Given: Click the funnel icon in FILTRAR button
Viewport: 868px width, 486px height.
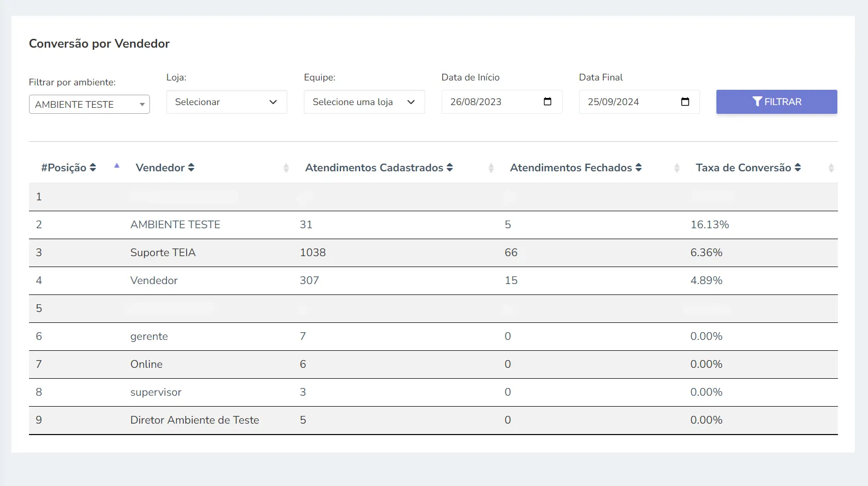Looking at the screenshot, I should click(x=757, y=101).
